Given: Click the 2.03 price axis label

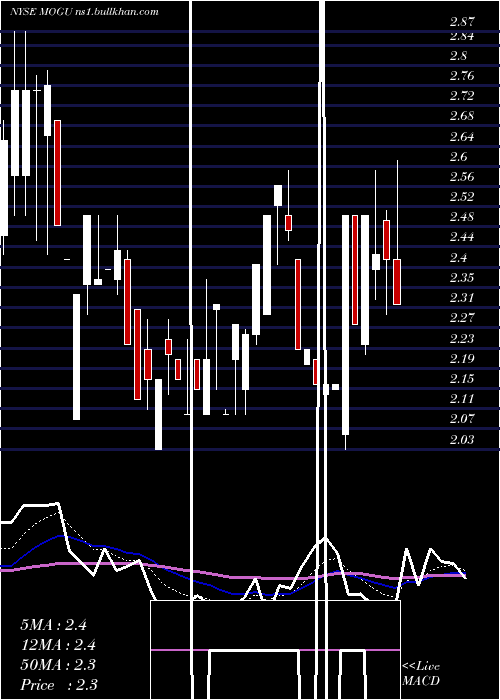Looking at the screenshot, I should 462,439.
